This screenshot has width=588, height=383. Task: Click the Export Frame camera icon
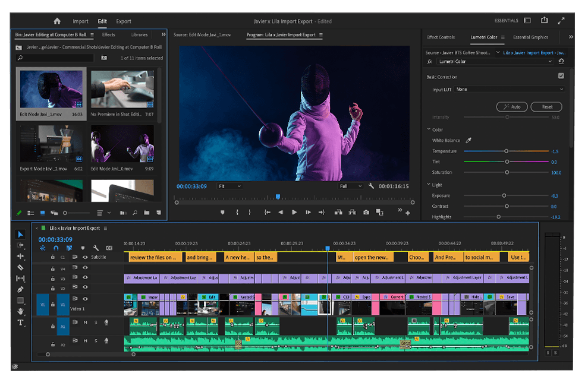pos(366,212)
